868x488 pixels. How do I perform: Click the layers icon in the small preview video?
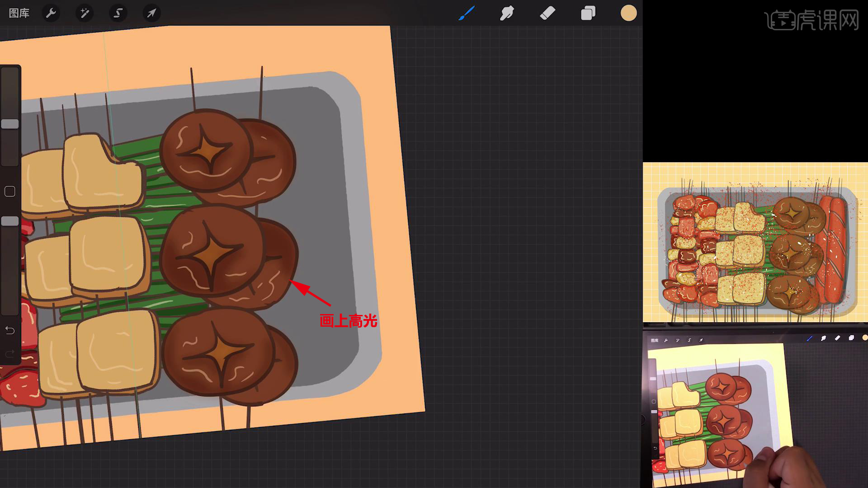coord(851,338)
